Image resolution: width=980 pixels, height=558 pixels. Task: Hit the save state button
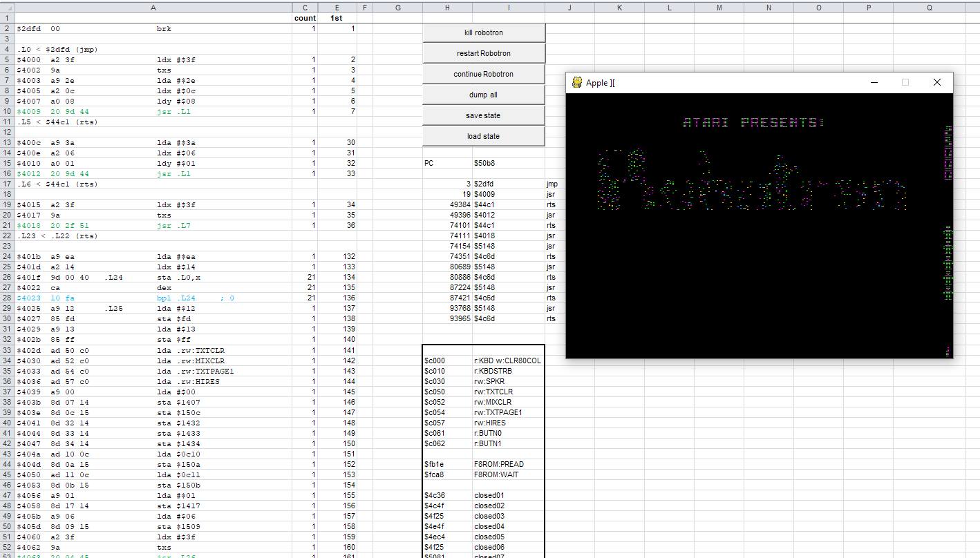483,115
